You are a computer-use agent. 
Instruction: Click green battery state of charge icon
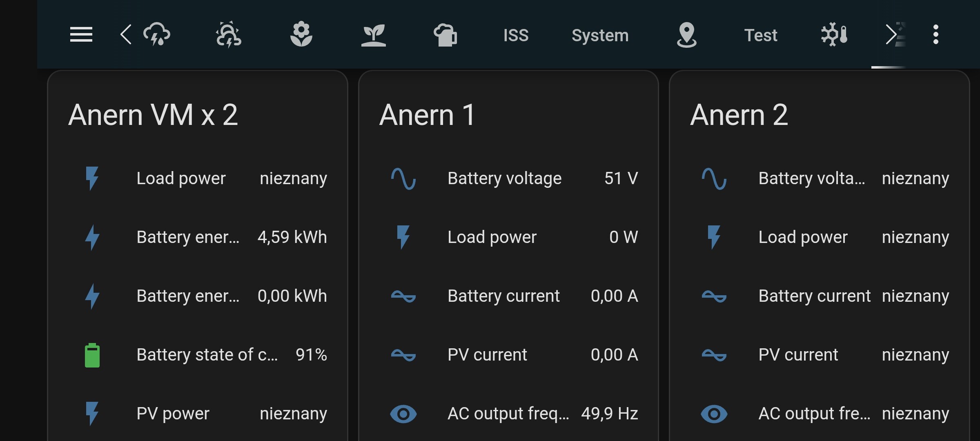pyautogui.click(x=92, y=355)
